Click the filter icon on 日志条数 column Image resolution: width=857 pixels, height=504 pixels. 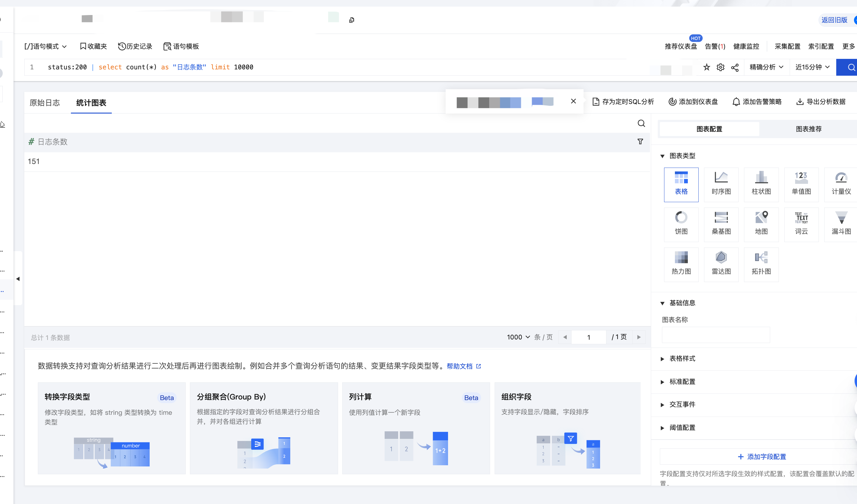[640, 142]
